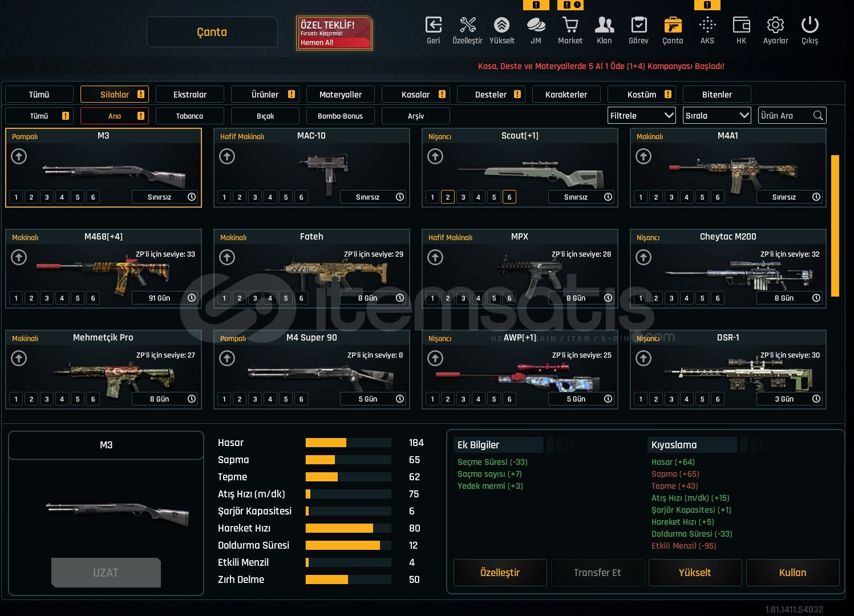
Task: Click the orange inventory scrollbar
Action: (x=835, y=225)
